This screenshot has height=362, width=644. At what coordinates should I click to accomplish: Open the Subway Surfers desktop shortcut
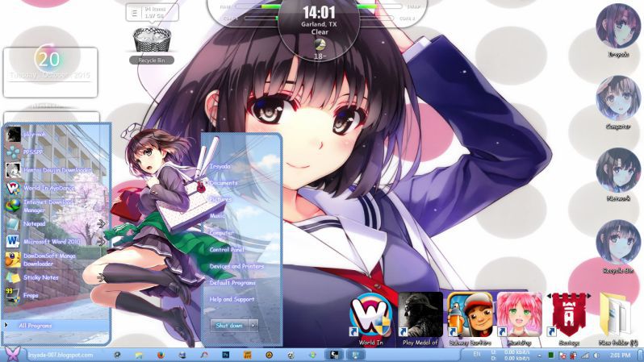pos(470,319)
